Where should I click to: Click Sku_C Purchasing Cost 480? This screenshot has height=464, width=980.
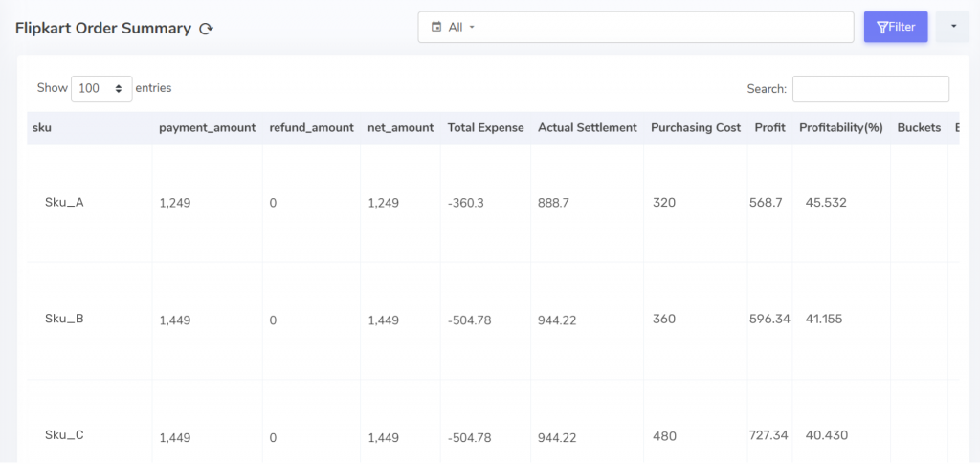coord(664,435)
